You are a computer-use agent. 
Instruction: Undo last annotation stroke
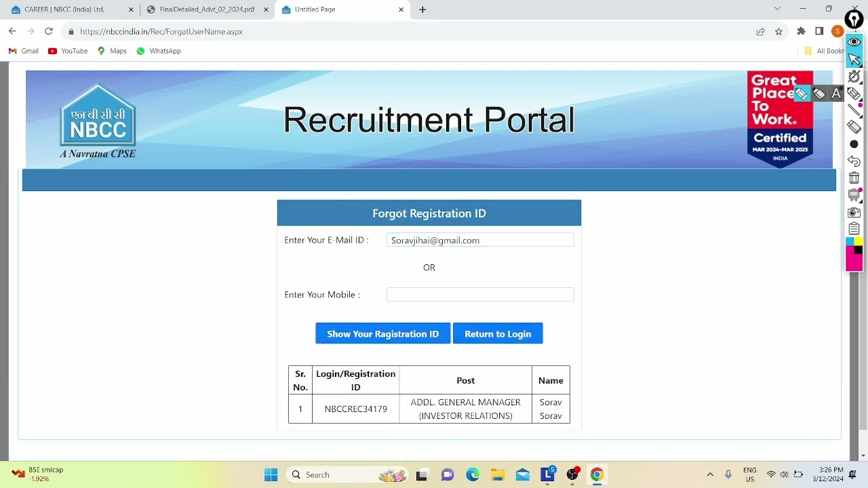coord(854,161)
